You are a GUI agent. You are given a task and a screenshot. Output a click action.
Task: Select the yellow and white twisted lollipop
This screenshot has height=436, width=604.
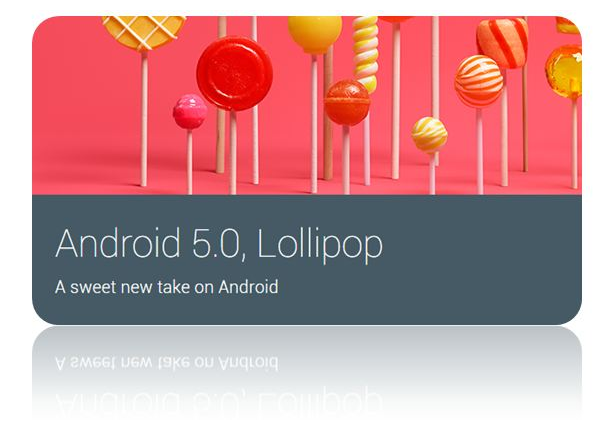coord(365,54)
